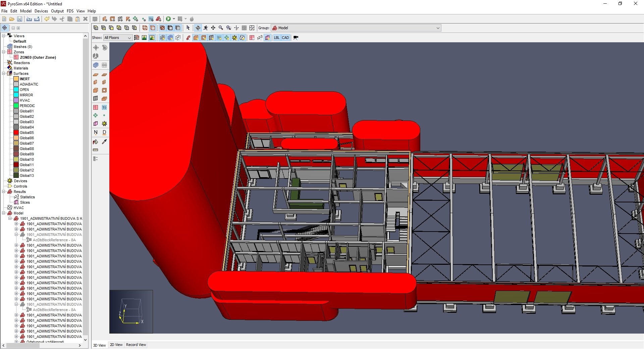The height and width of the screenshot is (349, 644).
Task: Collapse the Surfaces tree node
Action: (4, 73)
